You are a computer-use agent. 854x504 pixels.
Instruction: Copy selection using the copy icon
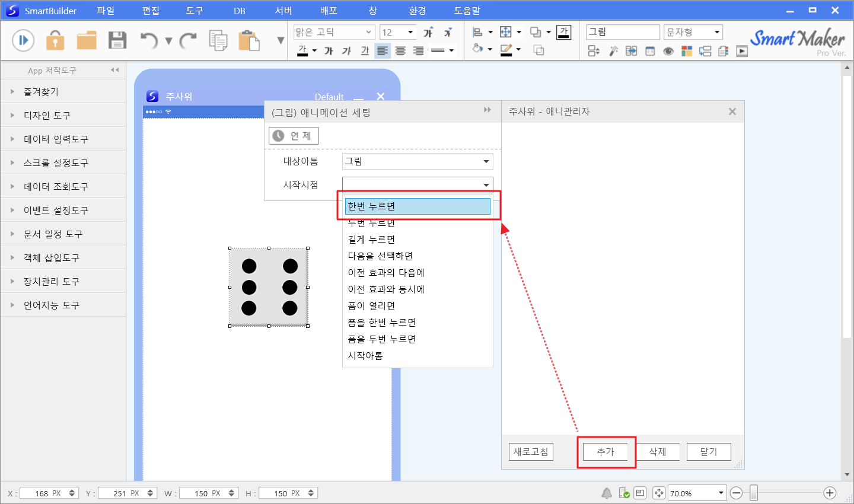coord(218,40)
